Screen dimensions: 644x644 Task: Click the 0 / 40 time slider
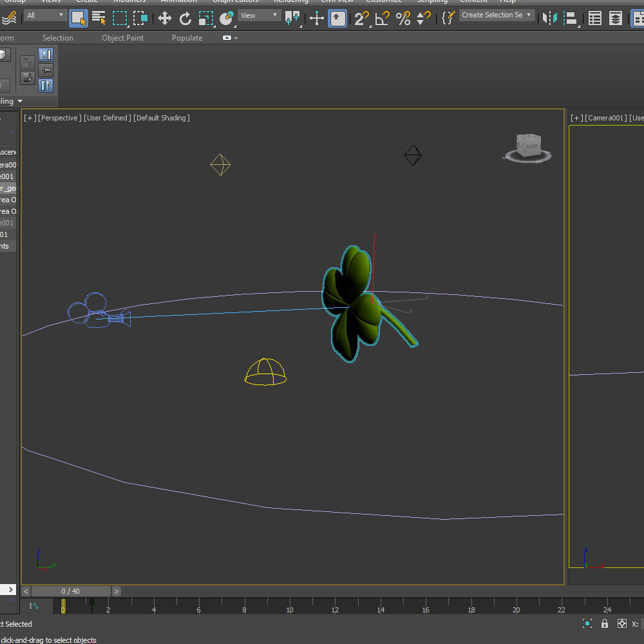coord(71,591)
